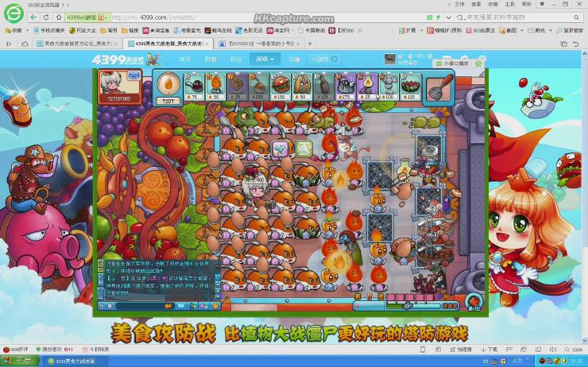Click the page vertical scrollbar
Screen dimensions: 588x367
585,197
